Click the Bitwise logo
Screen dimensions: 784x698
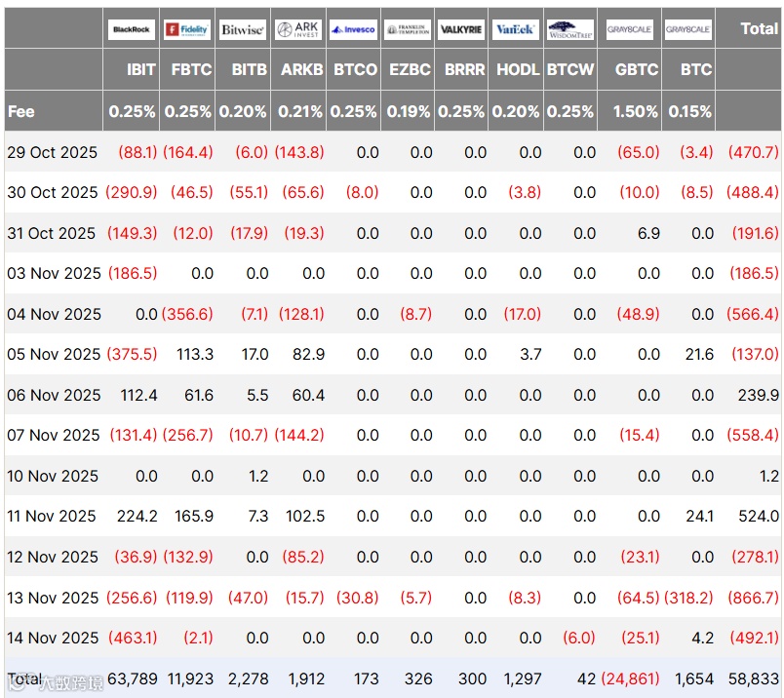point(243,29)
